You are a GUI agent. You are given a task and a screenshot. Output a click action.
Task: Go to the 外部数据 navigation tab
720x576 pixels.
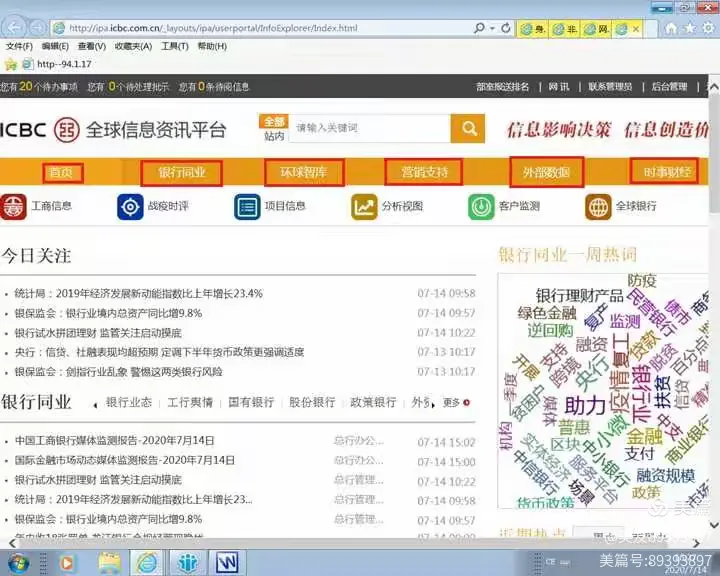(x=546, y=172)
